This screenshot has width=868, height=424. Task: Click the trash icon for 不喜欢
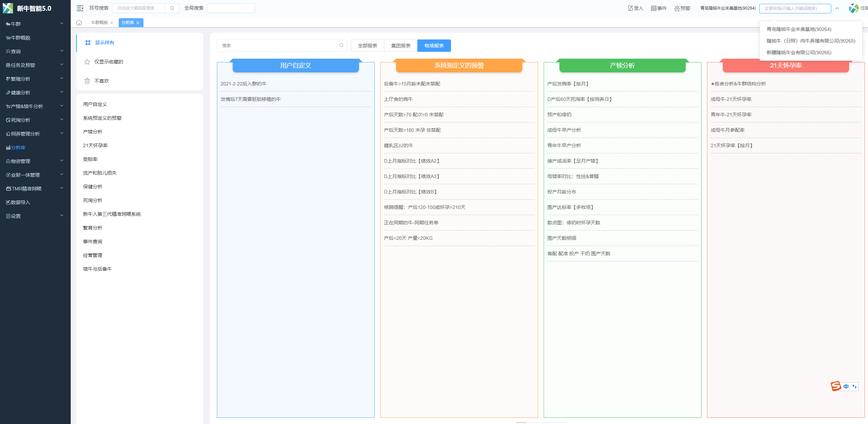87,81
